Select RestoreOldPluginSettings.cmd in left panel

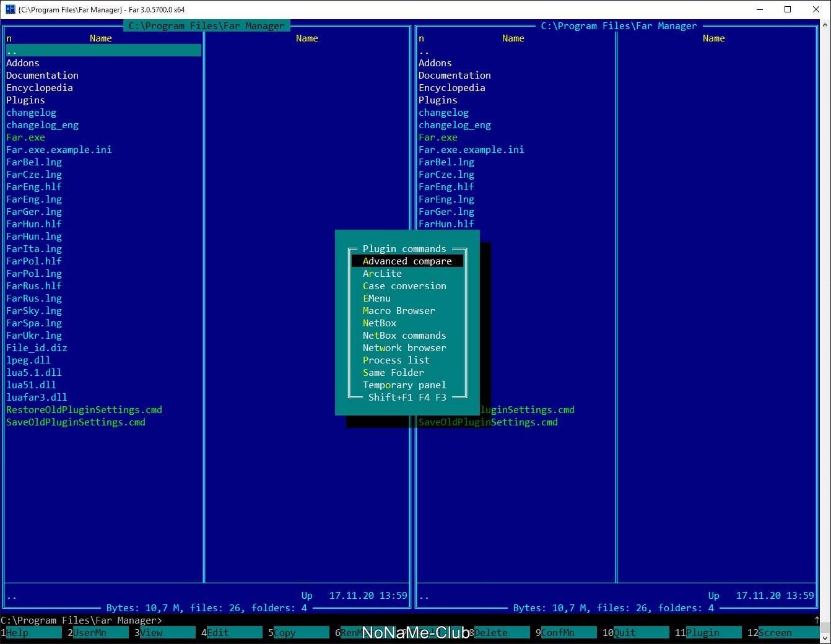(84, 410)
